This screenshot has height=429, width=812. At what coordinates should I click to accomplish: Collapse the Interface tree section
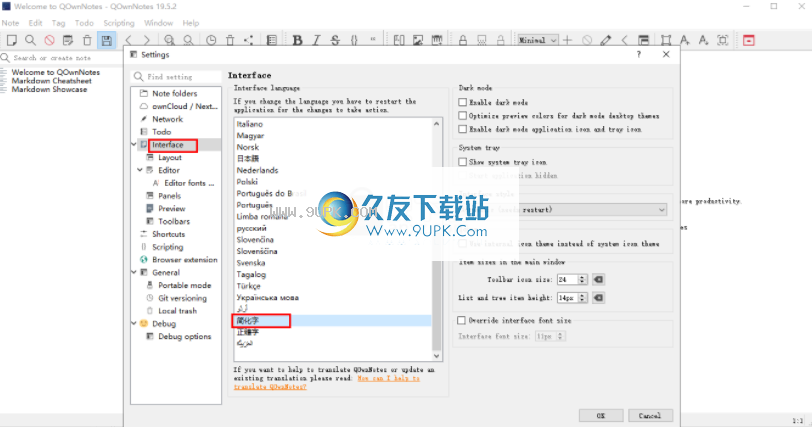tap(134, 145)
